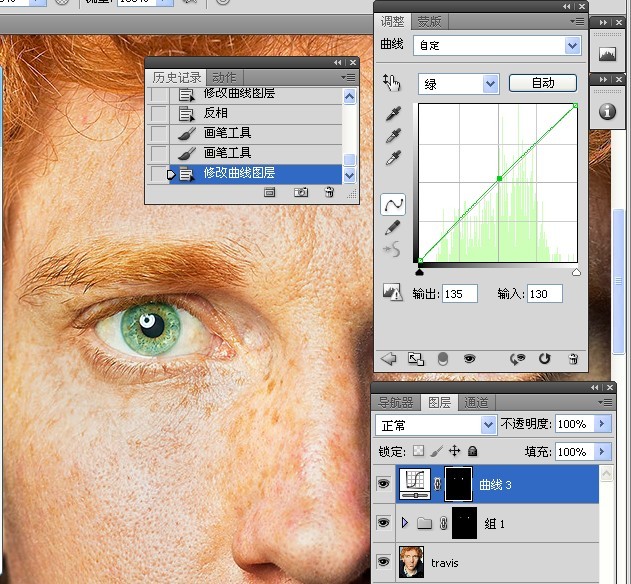Lock all padlock icon

click(x=472, y=451)
